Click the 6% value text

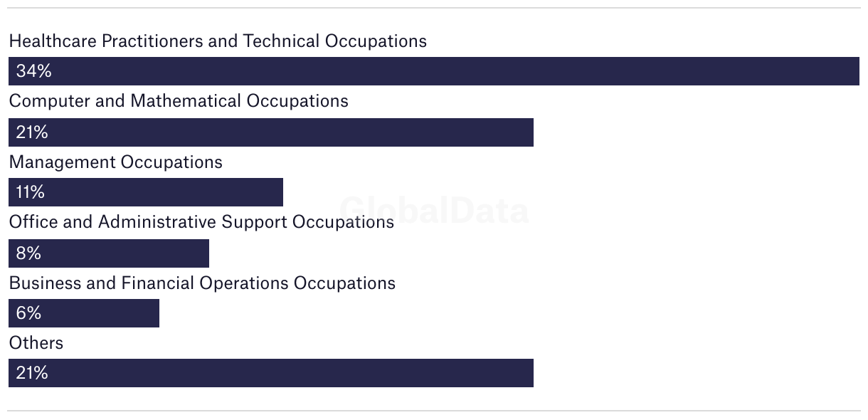coord(28,313)
